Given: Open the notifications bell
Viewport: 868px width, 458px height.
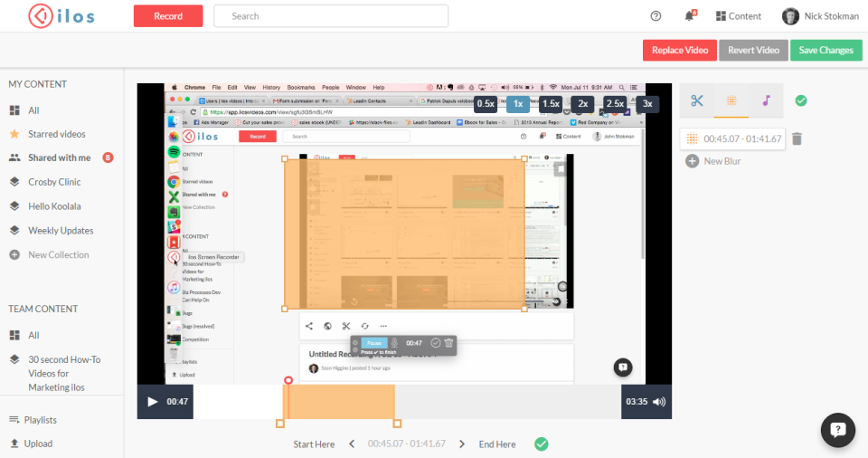Looking at the screenshot, I should [x=690, y=15].
